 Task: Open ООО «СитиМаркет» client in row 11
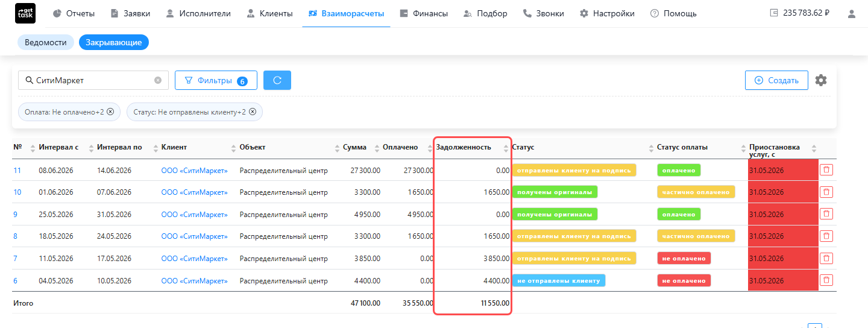tap(195, 171)
